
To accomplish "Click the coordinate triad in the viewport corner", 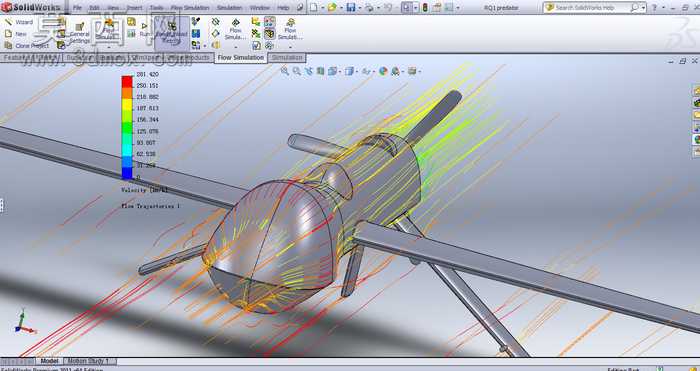I will (24, 322).
